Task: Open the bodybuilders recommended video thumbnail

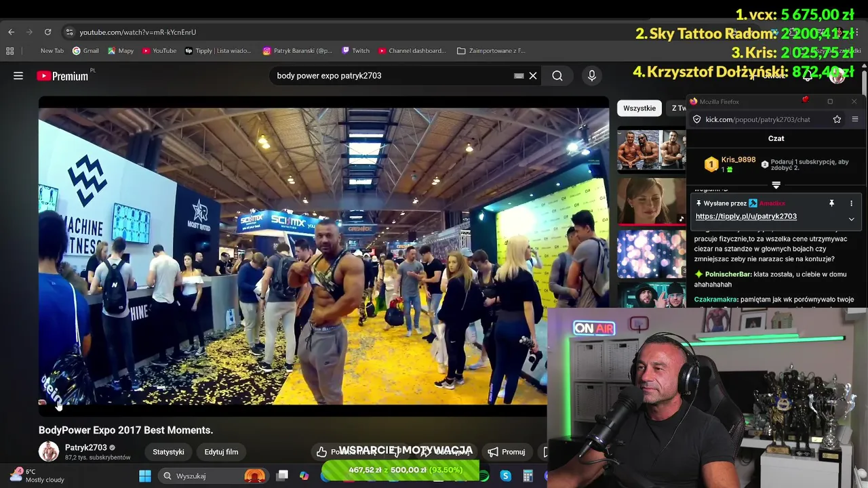Action: point(651,150)
